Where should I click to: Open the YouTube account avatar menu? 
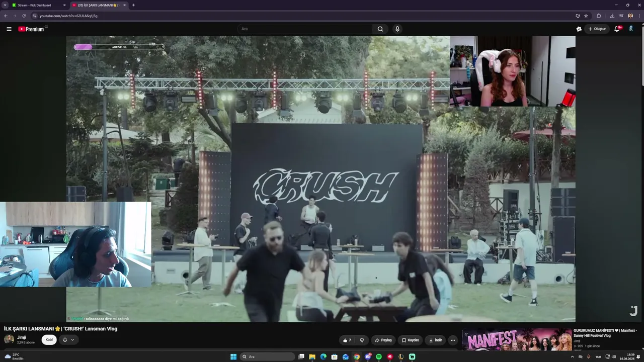point(631,29)
